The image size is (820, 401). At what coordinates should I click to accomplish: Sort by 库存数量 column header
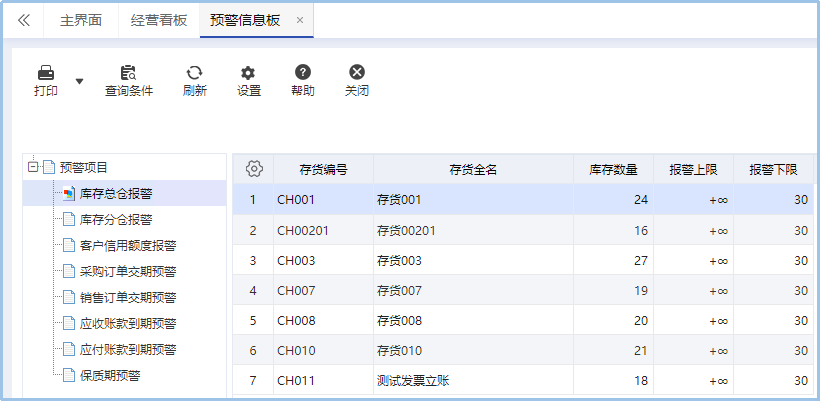(x=613, y=169)
